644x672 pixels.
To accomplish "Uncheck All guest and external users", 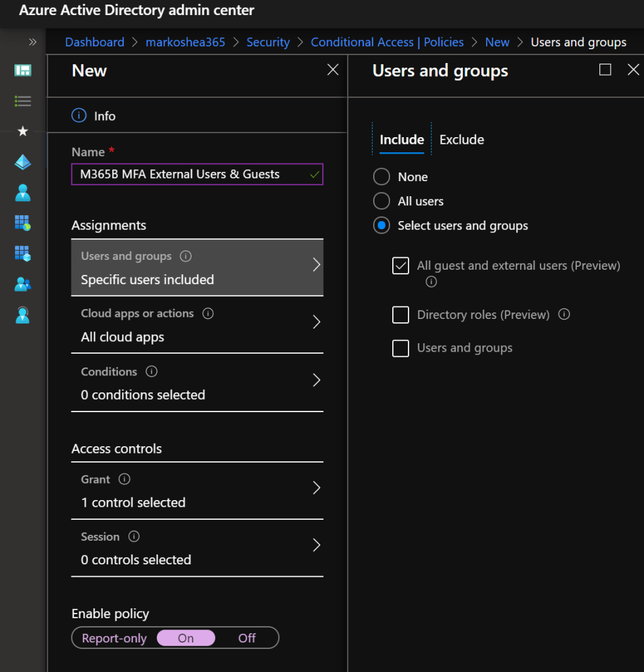I will 401,266.
